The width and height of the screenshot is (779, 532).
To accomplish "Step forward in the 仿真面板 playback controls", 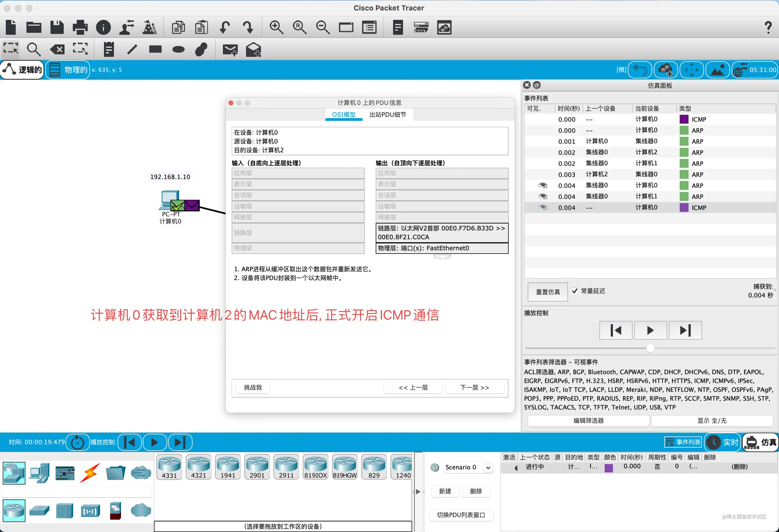I will click(685, 330).
